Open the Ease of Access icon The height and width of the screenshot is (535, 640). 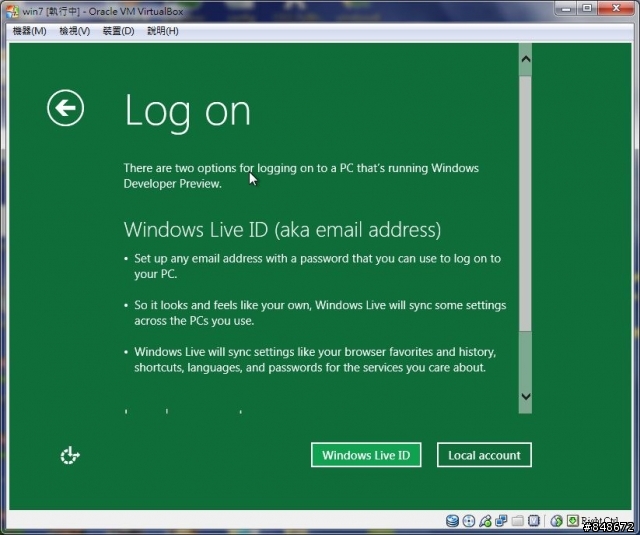70,455
